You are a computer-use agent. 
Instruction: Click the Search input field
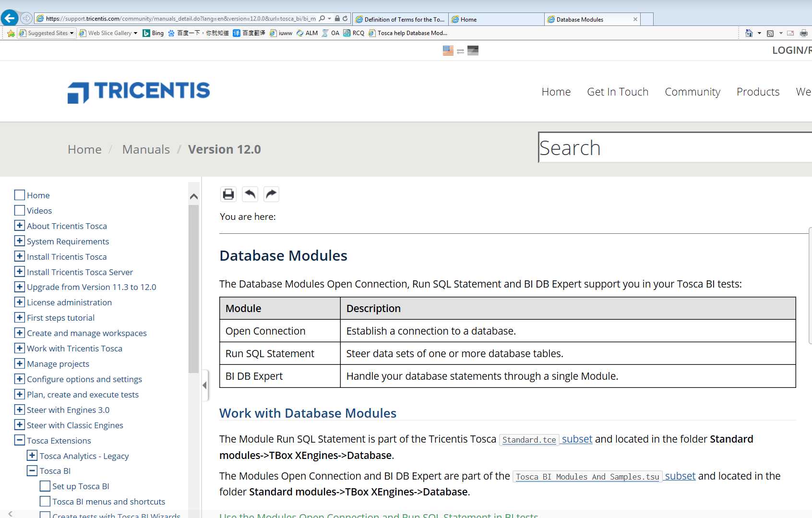coord(675,147)
